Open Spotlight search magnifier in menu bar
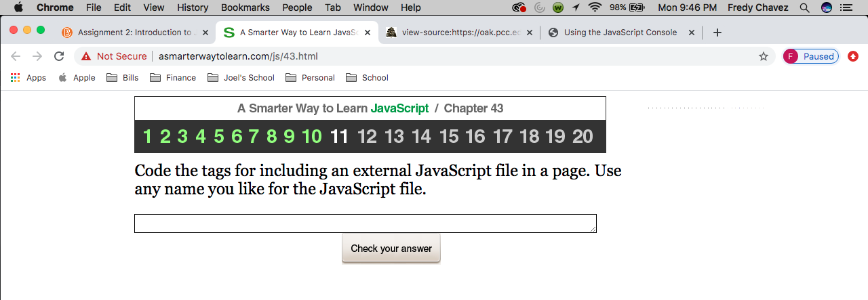The image size is (868, 300). pyautogui.click(x=804, y=7)
